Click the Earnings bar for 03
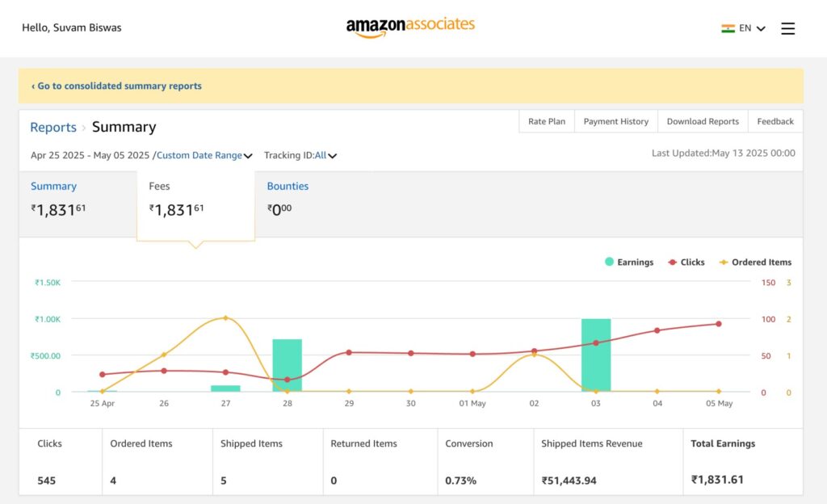The image size is (827, 504). (596, 355)
